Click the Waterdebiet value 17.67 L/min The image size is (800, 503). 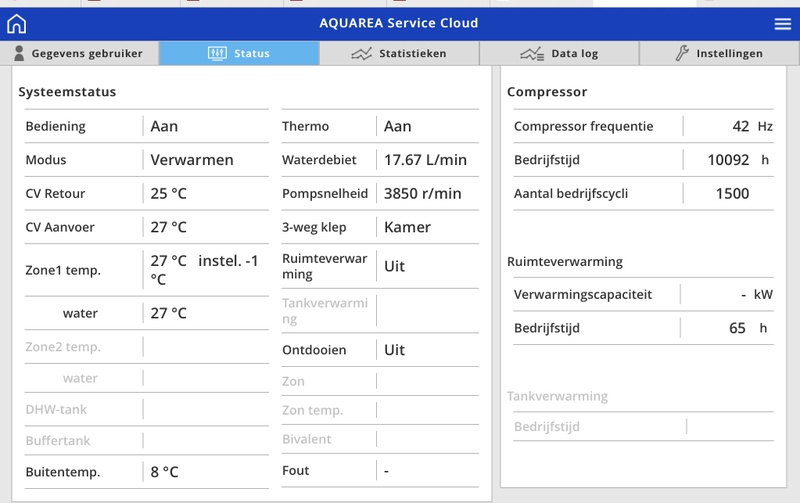pos(425,160)
